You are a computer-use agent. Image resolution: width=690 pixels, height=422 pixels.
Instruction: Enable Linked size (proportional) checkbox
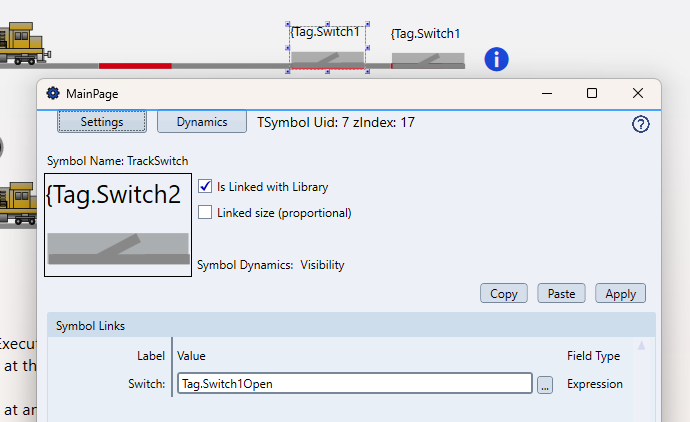[x=205, y=212]
